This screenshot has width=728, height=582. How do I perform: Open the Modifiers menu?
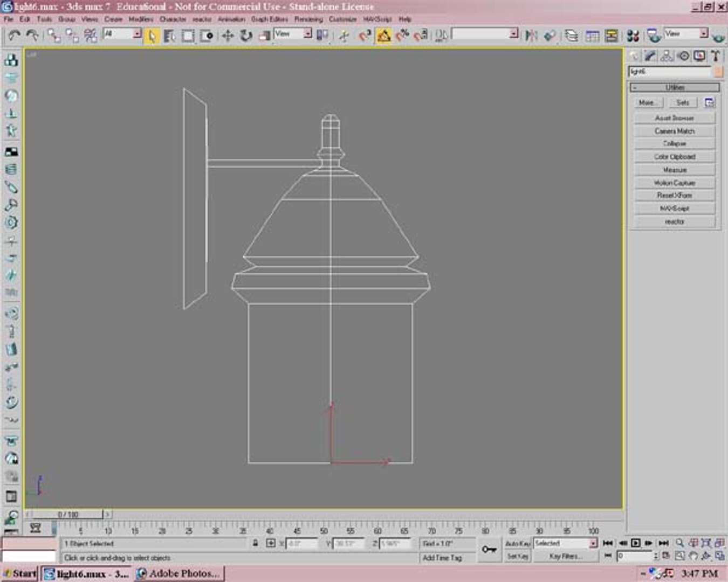pyautogui.click(x=141, y=19)
